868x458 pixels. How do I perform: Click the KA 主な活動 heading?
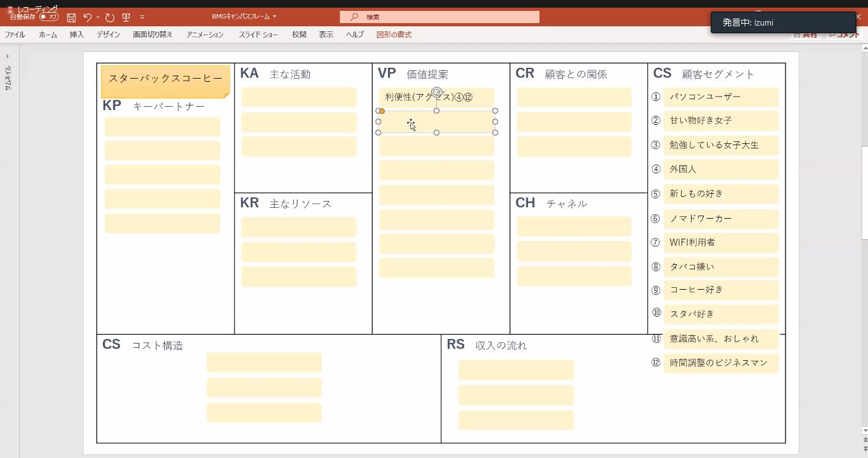coord(275,74)
